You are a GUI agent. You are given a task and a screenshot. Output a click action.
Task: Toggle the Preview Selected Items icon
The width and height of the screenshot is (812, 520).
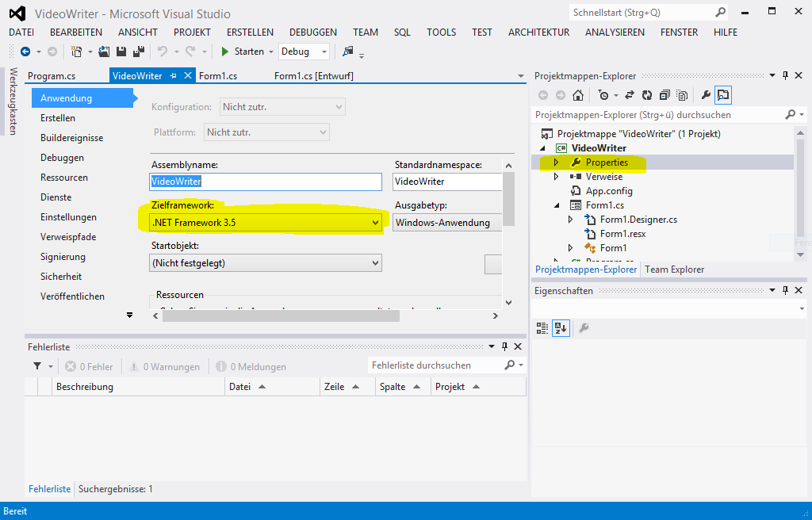[723, 95]
